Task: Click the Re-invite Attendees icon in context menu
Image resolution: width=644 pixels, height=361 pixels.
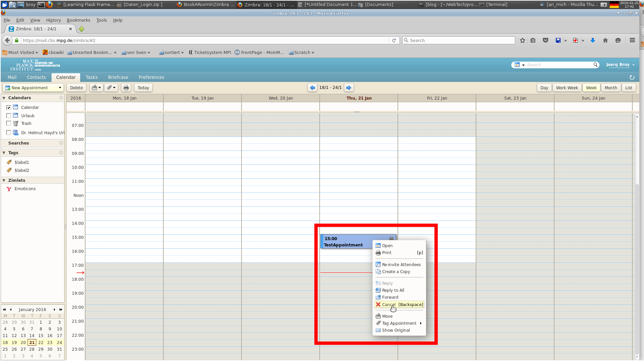Action: tap(378, 264)
